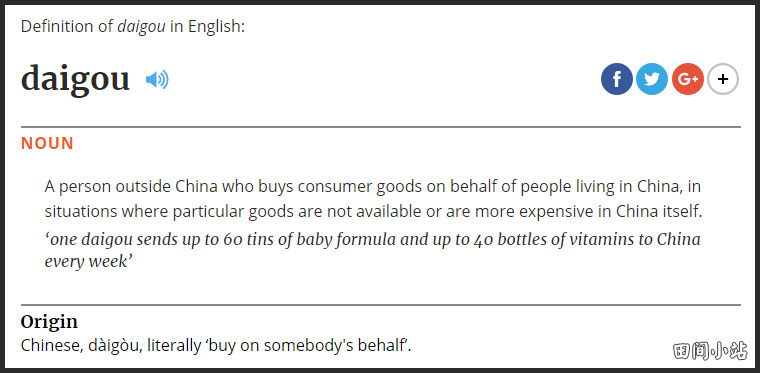This screenshot has width=760, height=373.
Task: Click the divider line above the Origin section
Action: pos(380,305)
